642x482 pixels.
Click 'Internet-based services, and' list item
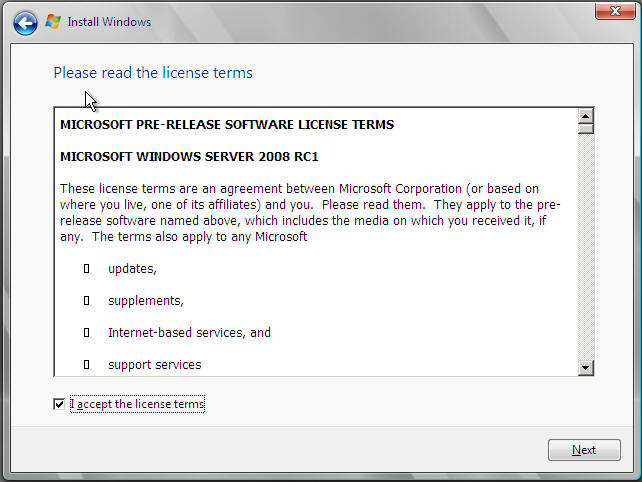point(189,333)
